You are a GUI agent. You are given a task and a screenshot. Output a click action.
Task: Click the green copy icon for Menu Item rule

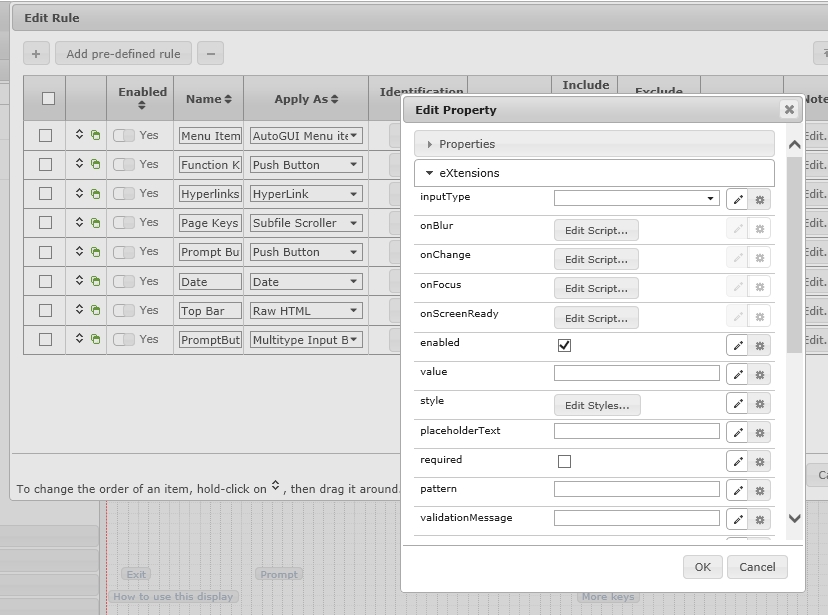click(96, 136)
